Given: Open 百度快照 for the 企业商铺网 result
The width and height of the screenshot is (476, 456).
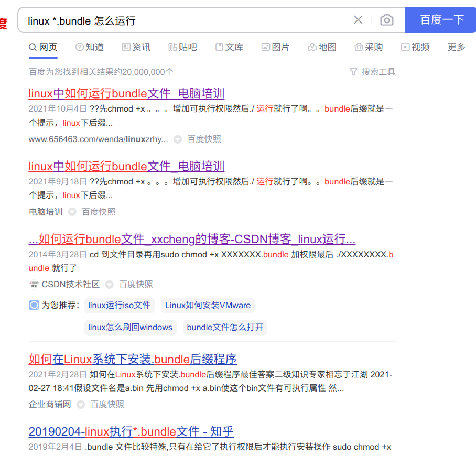Looking at the screenshot, I should click(x=107, y=404).
